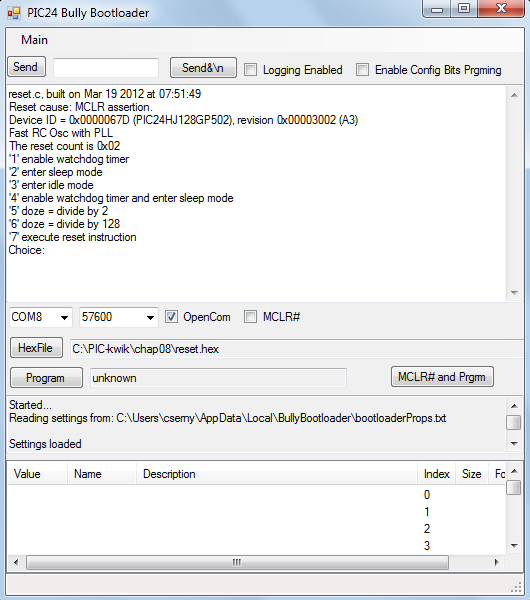
Task: Click the Send&\n button
Action: pyautogui.click(x=203, y=68)
